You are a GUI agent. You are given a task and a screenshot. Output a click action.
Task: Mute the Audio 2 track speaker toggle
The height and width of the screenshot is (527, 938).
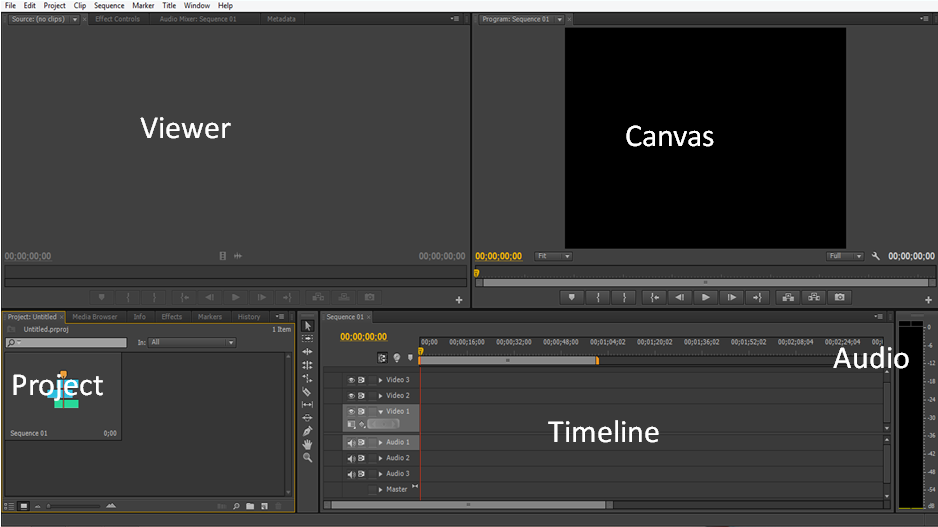tap(351, 458)
